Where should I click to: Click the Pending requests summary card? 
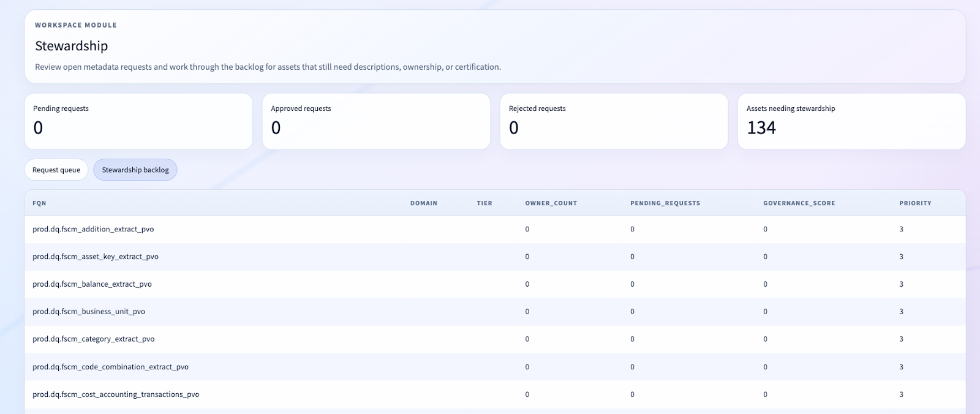click(138, 121)
